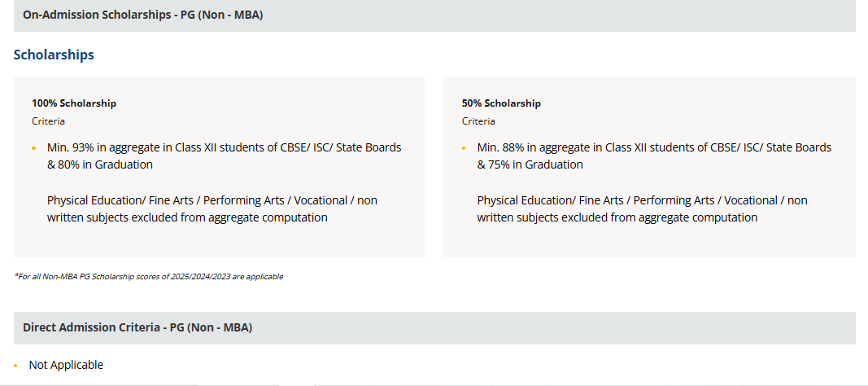
Task: Click Criteria label under 50% Scholarship
Action: click(478, 121)
